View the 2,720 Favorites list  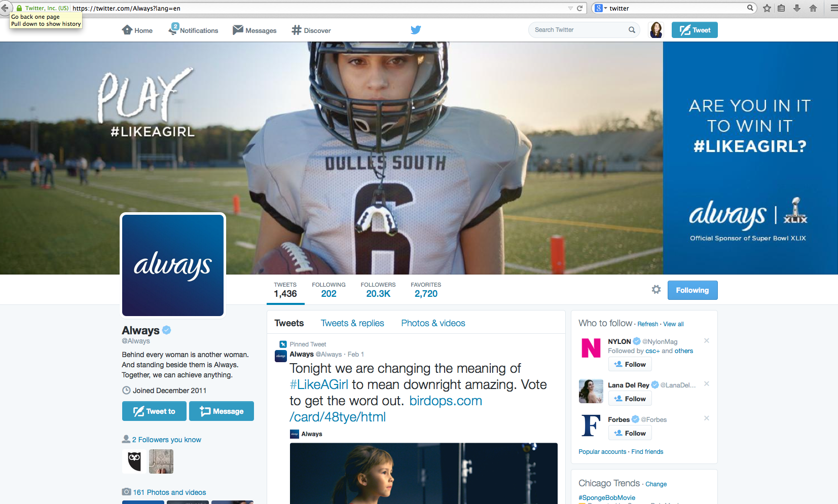coord(426,290)
